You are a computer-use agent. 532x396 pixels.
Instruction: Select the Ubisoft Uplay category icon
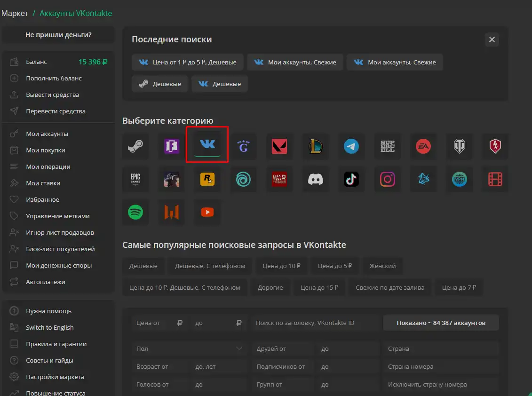(243, 179)
